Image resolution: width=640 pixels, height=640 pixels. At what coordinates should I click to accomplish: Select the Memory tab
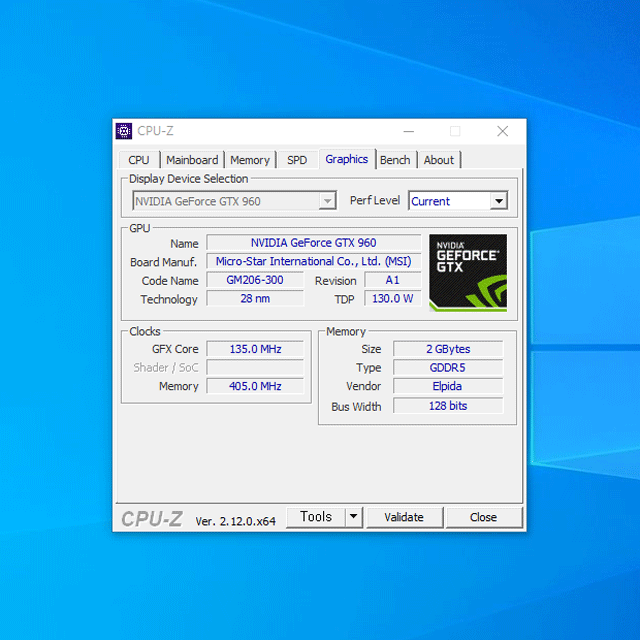[250, 160]
